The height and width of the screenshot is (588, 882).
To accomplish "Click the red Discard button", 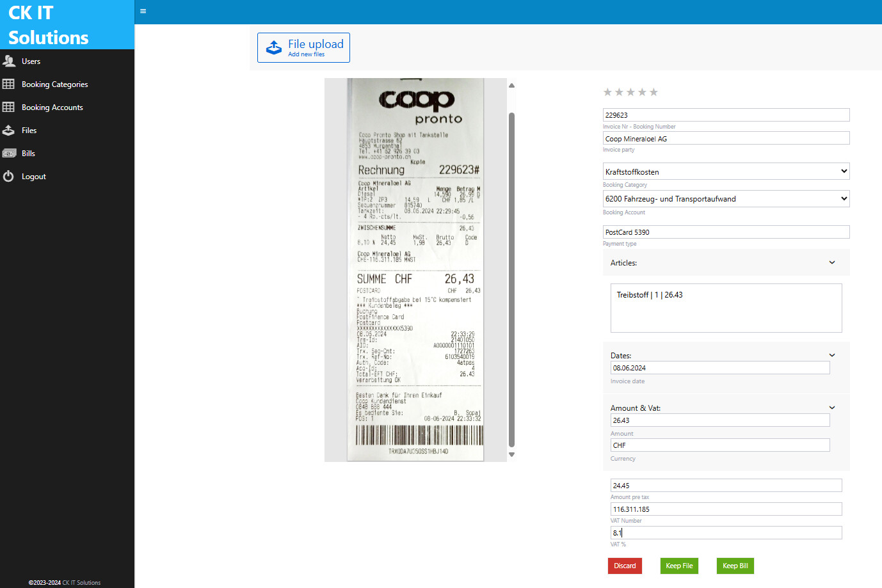I will (x=625, y=566).
